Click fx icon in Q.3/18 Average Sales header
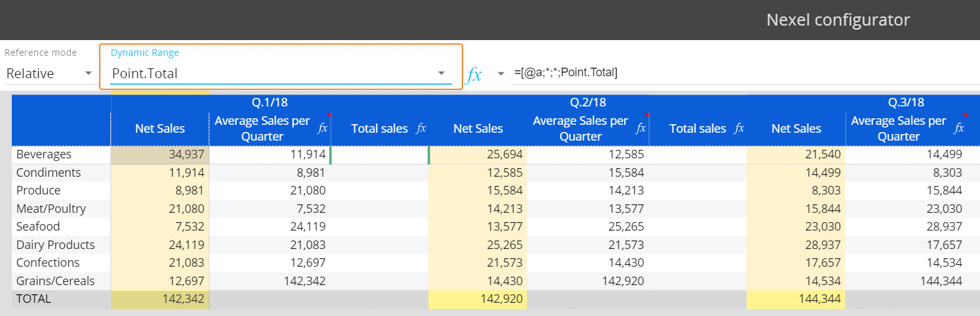The image size is (980, 316). point(959,128)
